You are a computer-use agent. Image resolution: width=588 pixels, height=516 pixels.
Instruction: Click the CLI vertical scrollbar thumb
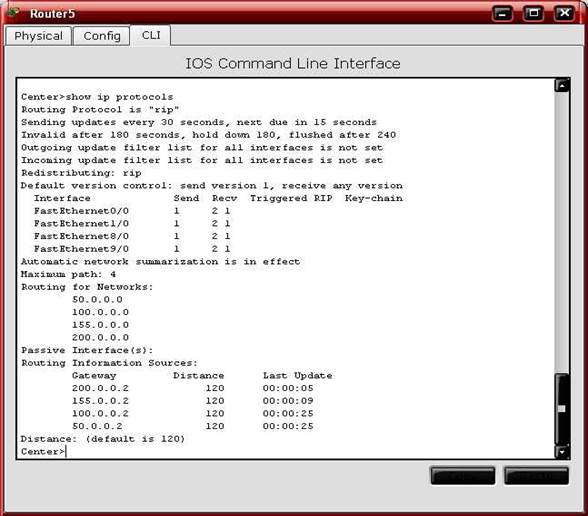pyautogui.click(x=562, y=409)
